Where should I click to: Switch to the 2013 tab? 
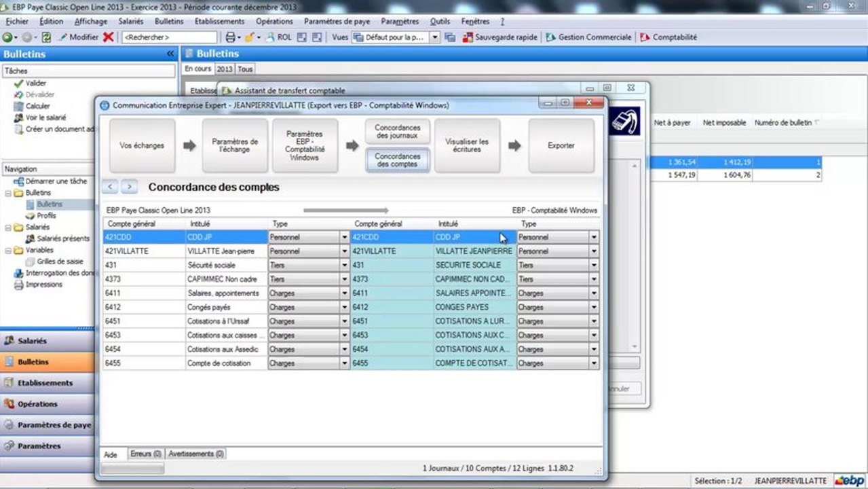(x=225, y=69)
